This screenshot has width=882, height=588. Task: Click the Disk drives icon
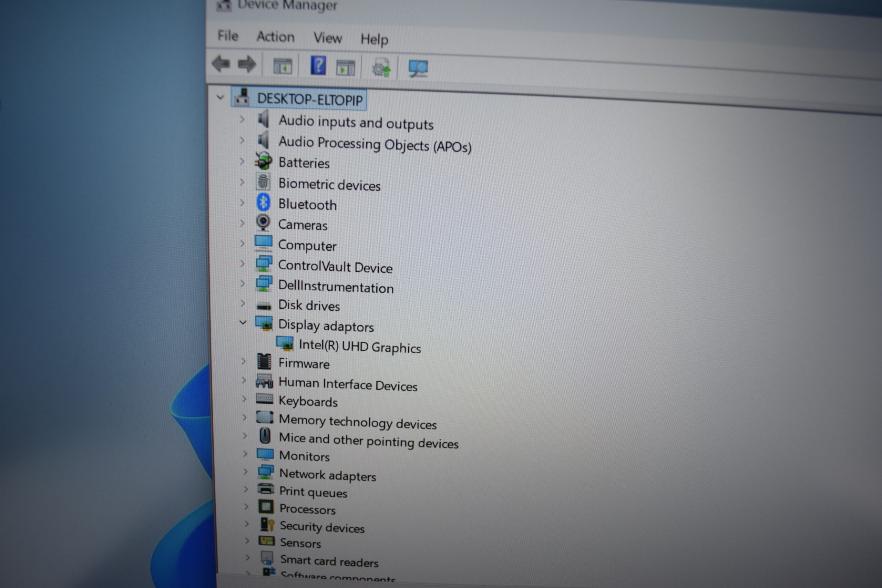tap(264, 306)
